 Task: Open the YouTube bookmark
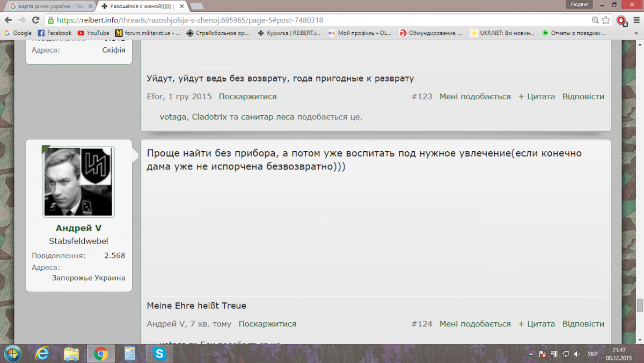[x=93, y=33]
